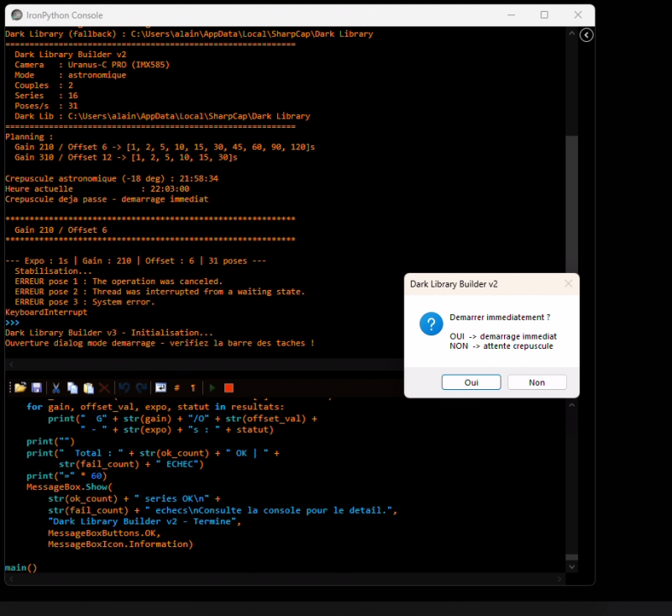Click the 'Camera : Uranus-C PRO' line

[x=92, y=65]
